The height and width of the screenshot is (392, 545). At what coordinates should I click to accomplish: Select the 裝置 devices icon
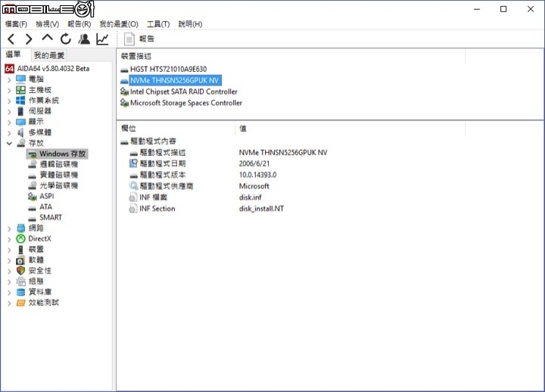tap(20, 249)
